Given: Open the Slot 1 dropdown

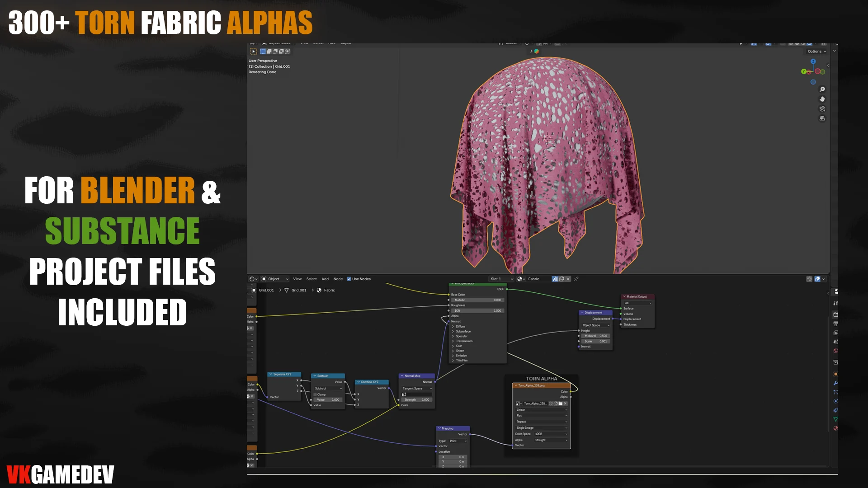Looking at the screenshot, I should (501, 279).
